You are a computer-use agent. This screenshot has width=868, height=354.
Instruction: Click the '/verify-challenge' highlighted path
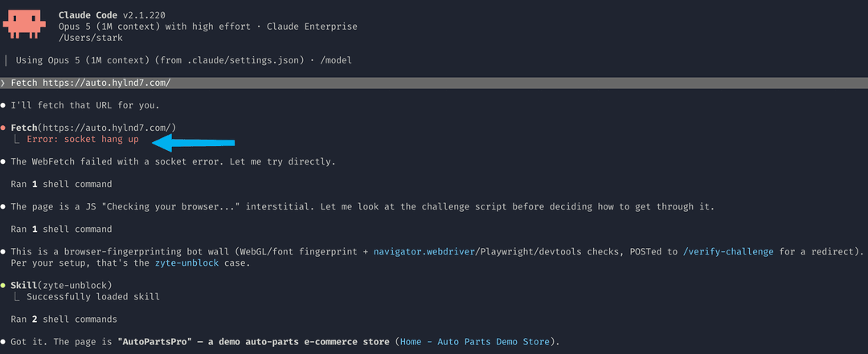728,252
